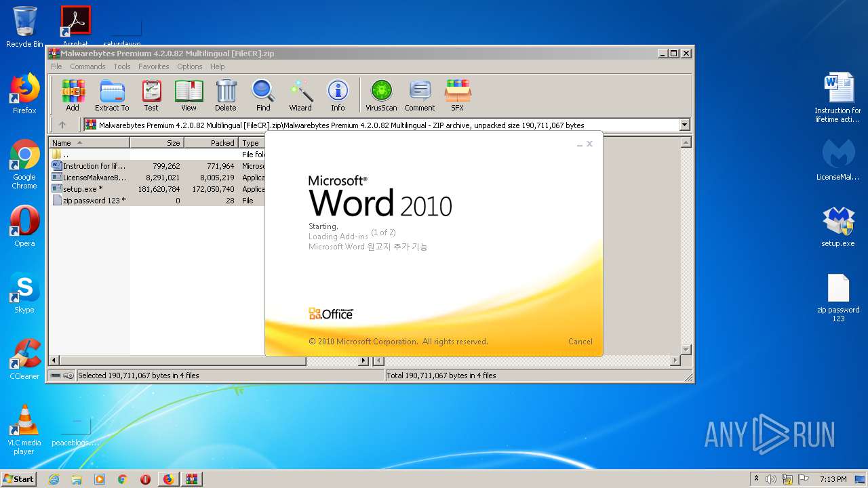Expand the archive path dropdown arrow
This screenshot has height=488, width=868.
pyautogui.click(x=684, y=125)
